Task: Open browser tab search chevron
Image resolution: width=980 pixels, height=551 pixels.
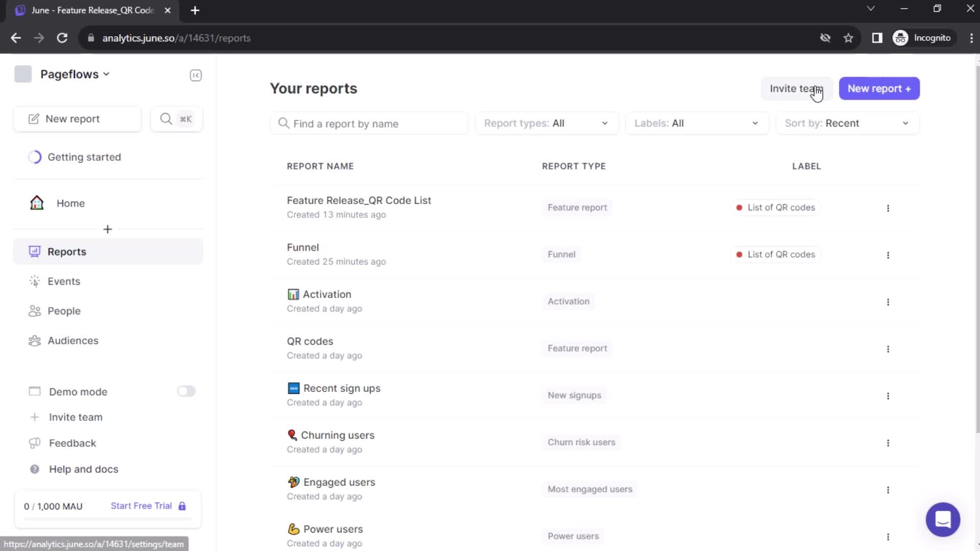Action: click(871, 9)
